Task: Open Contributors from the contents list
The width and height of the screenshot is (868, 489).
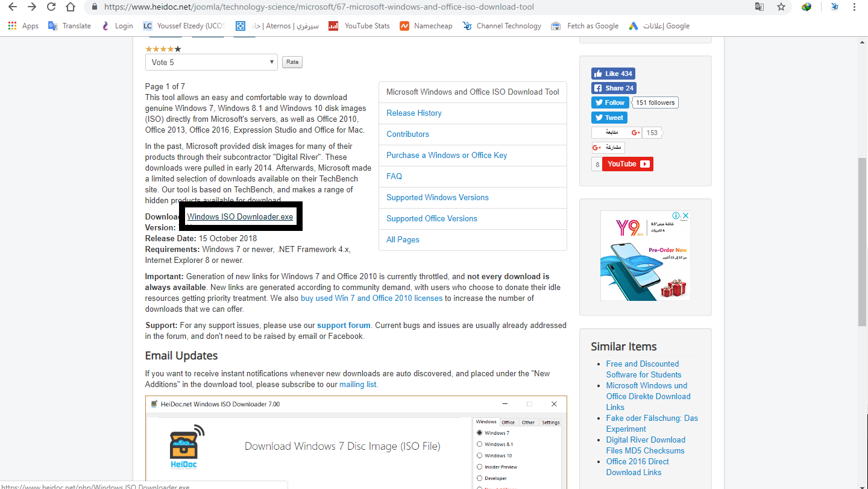Action: pyautogui.click(x=408, y=134)
